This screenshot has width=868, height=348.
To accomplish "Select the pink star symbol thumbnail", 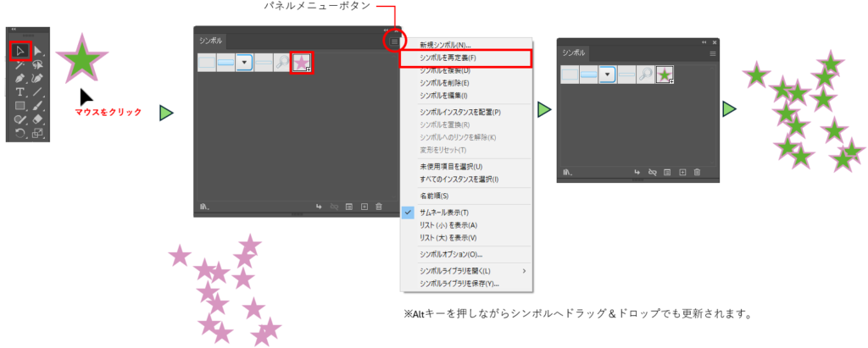I will point(302,62).
